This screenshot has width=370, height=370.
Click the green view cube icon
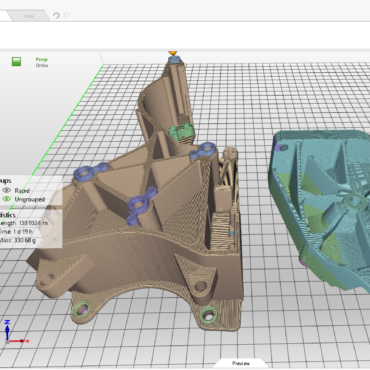click(16, 61)
